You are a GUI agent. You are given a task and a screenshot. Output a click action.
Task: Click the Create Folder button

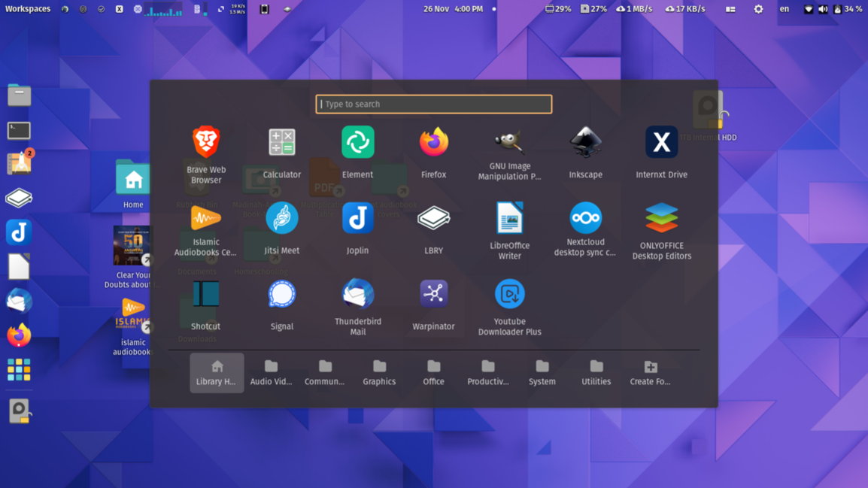coord(650,373)
